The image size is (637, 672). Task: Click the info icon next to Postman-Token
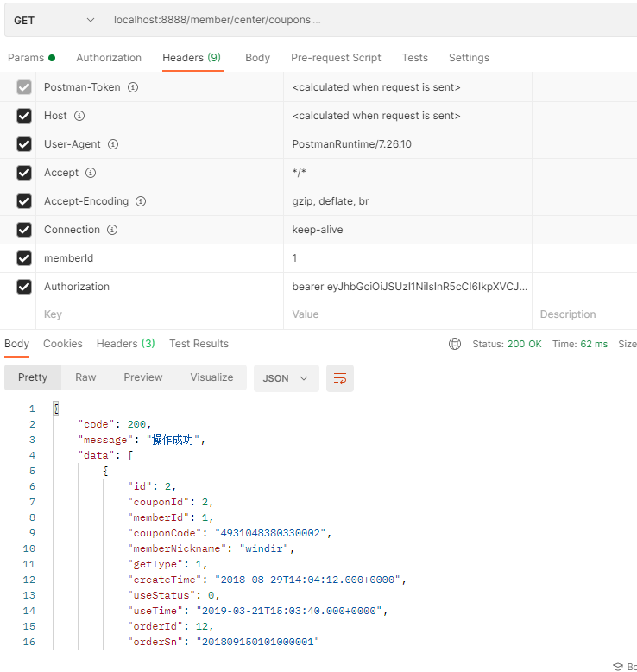(x=133, y=87)
